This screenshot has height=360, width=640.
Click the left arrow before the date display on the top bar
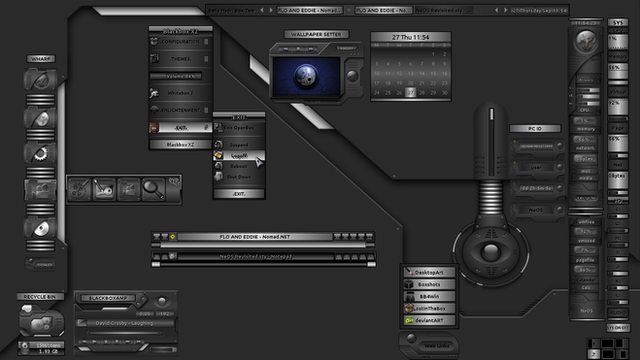pyautogui.click(x=497, y=10)
